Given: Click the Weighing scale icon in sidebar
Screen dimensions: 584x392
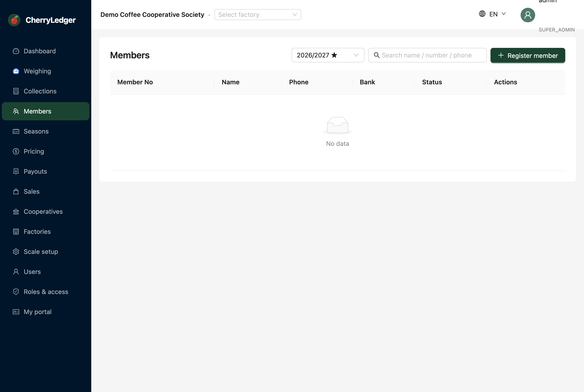Looking at the screenshot, I should tap(16, 71).
